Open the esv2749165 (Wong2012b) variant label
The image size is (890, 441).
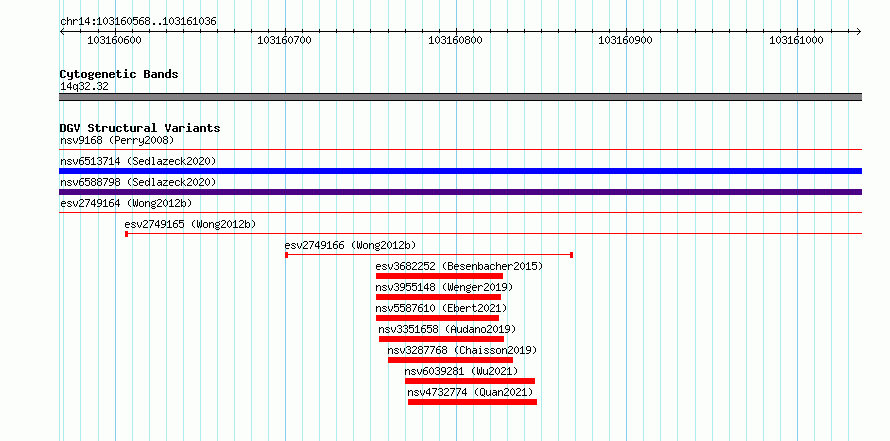(190, 224)
